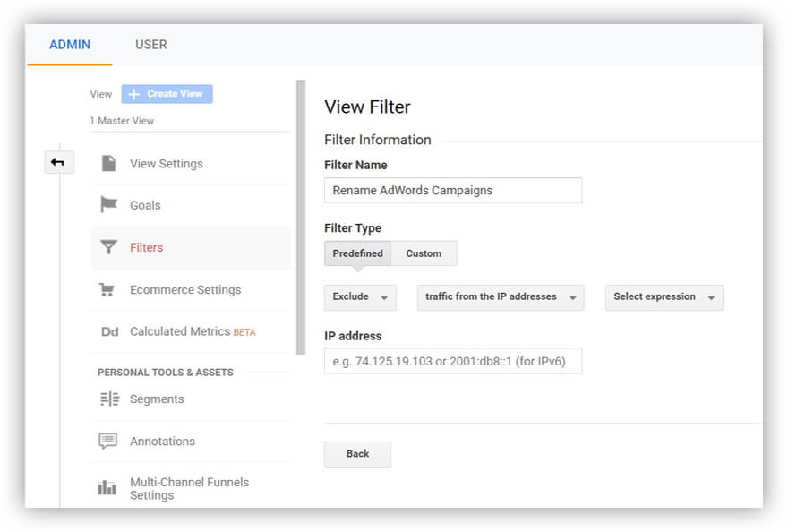Switch to the USER tab

(x=151, y=45)
